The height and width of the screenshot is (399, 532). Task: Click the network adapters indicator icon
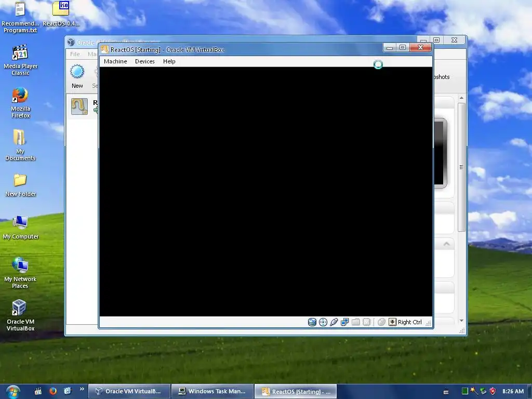click(x=345, y=322)
